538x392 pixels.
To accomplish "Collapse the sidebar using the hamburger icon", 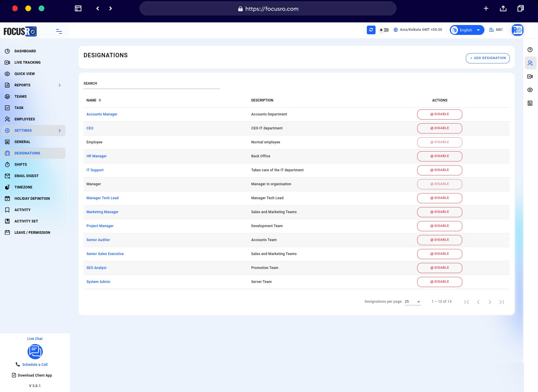I will 59,31.
